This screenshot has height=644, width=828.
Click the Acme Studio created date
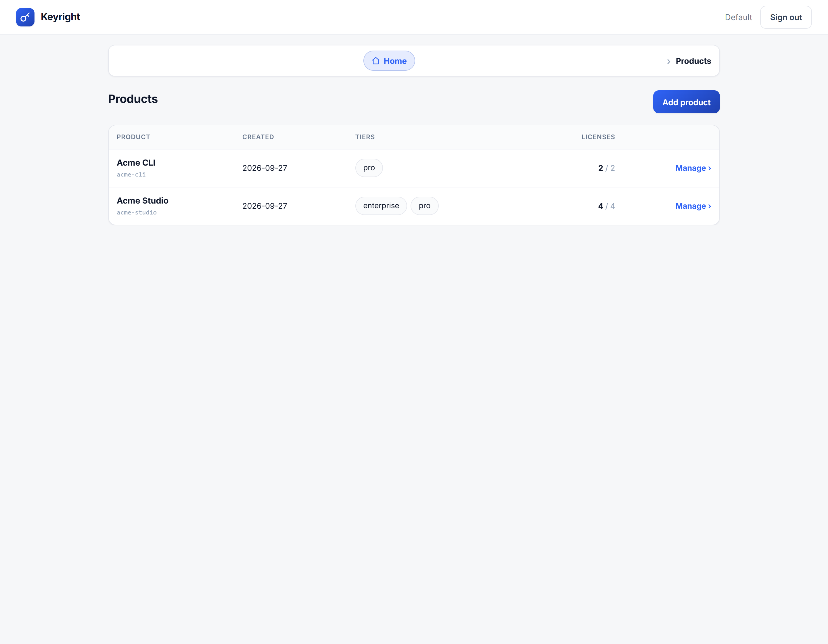264,206
